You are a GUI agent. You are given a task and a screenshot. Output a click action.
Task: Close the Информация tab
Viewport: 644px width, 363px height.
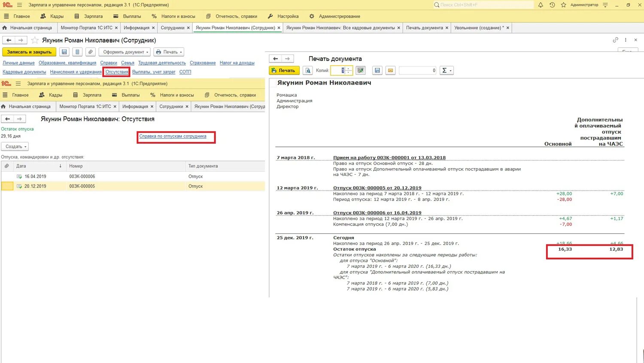(153, 28)
